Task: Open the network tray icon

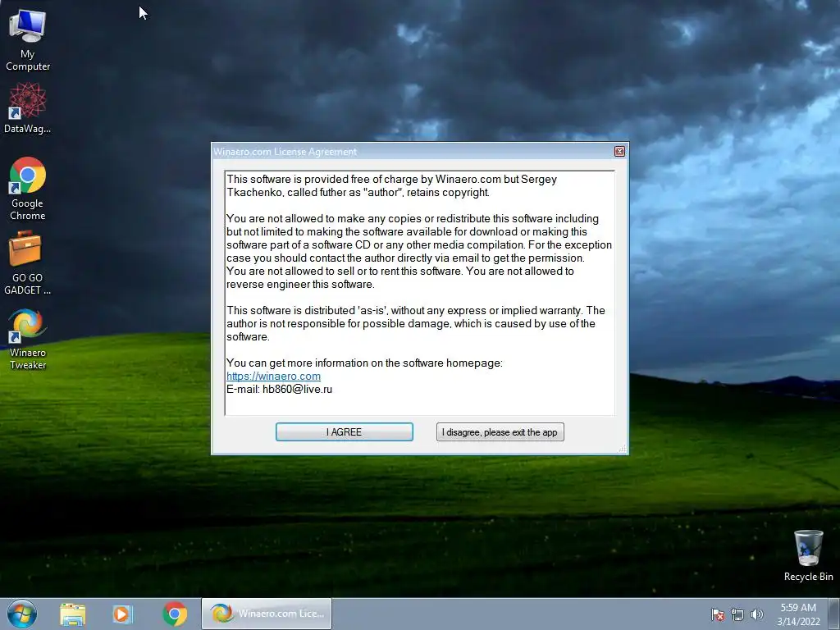Action: pyautogui.click(x=737, y=614)
